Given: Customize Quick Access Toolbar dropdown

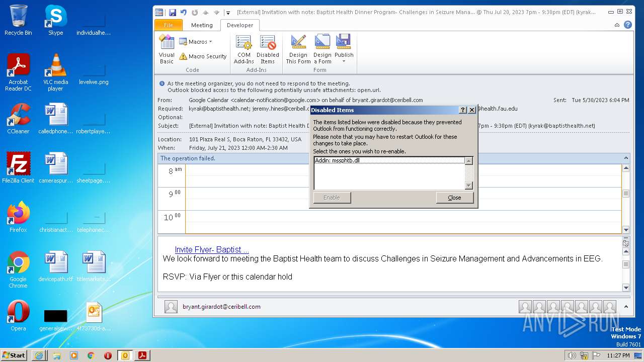Looking at the screenshot, I should pos(228,13).
